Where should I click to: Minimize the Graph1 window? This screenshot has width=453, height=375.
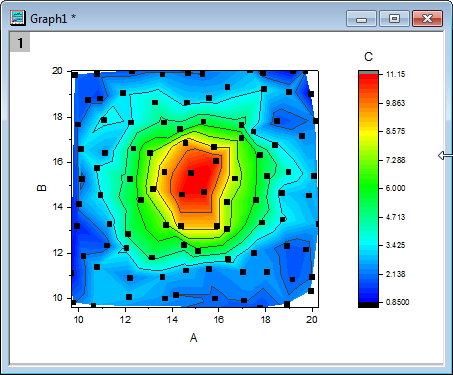pos(361,18)
